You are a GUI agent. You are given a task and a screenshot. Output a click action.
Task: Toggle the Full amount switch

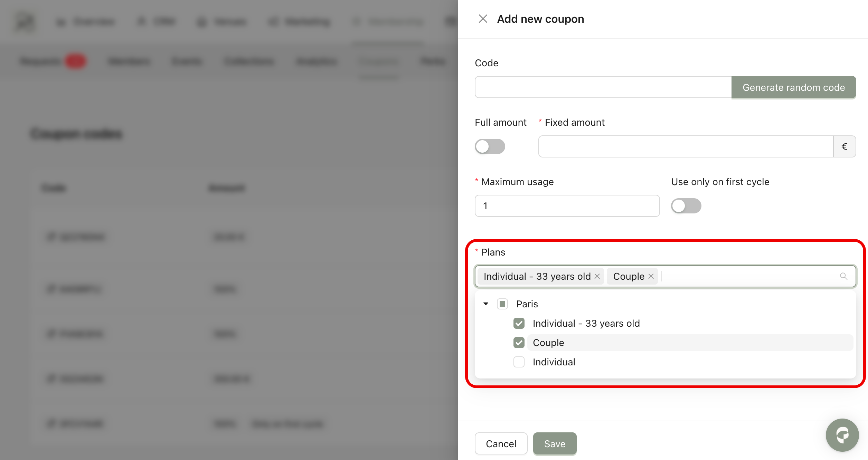[490, 146]
